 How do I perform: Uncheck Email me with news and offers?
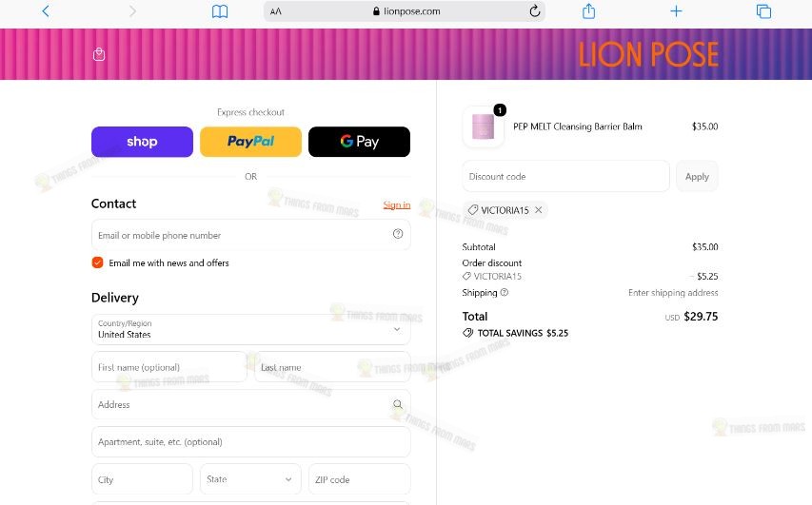pyautogui.click(x=97, y=262)
